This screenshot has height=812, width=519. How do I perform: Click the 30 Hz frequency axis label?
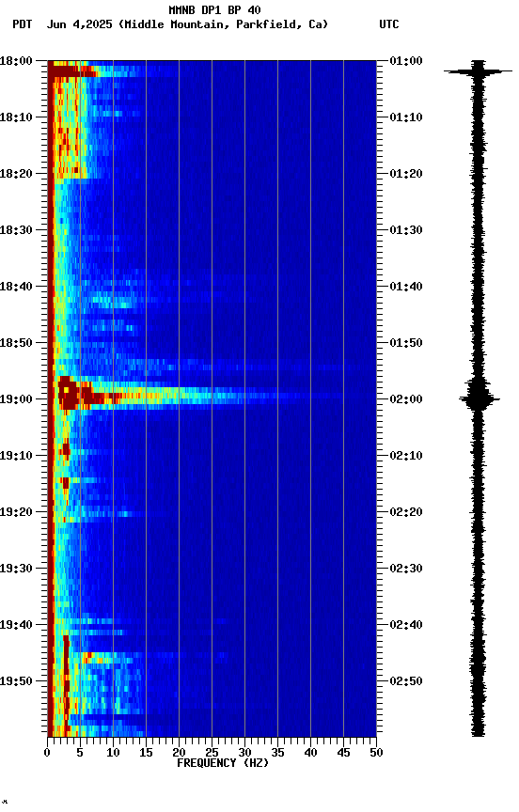(x=244, y=753)
